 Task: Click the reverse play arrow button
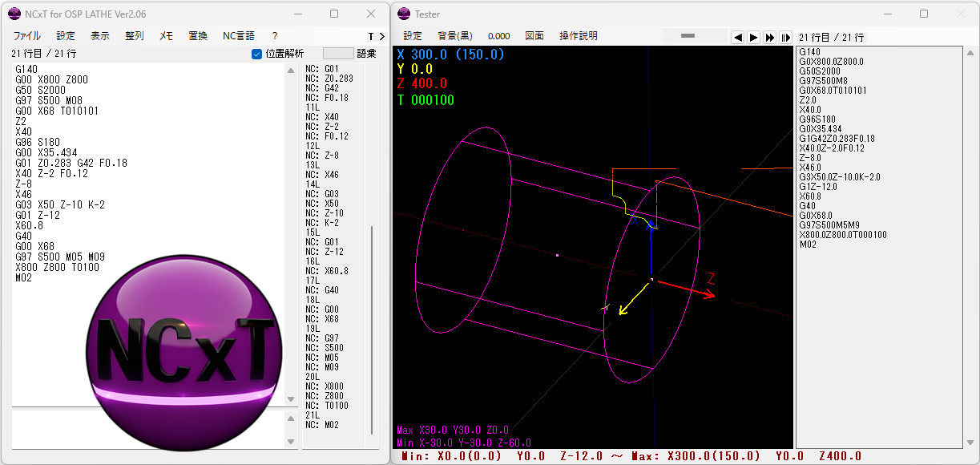738,37
